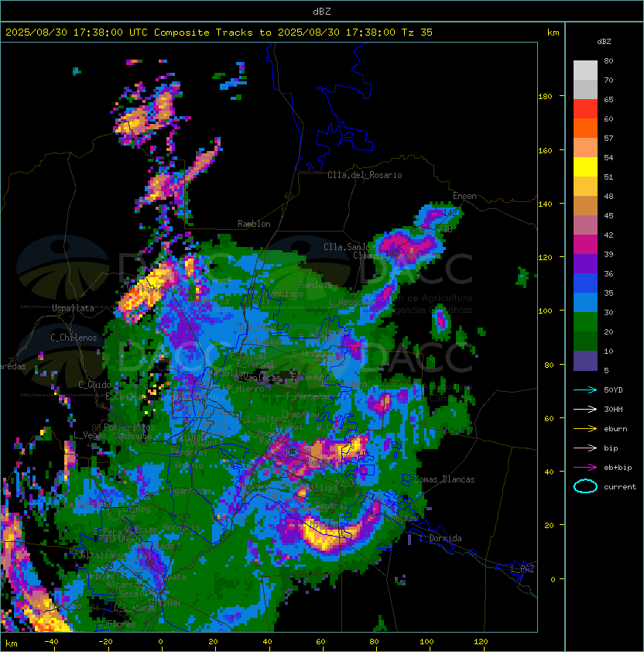Select the green 20-30 dBZ swatch
The image size is (644, 652).
(585, 322)
